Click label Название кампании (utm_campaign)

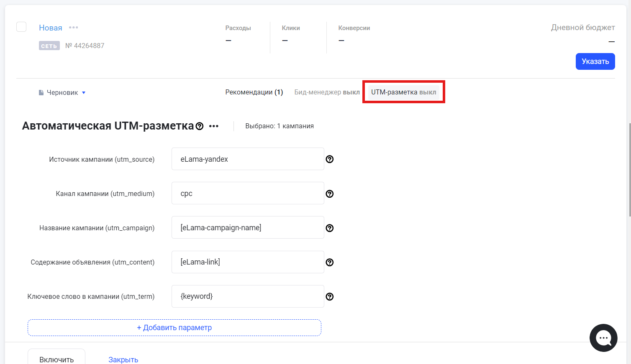click(x=97, y=228)
